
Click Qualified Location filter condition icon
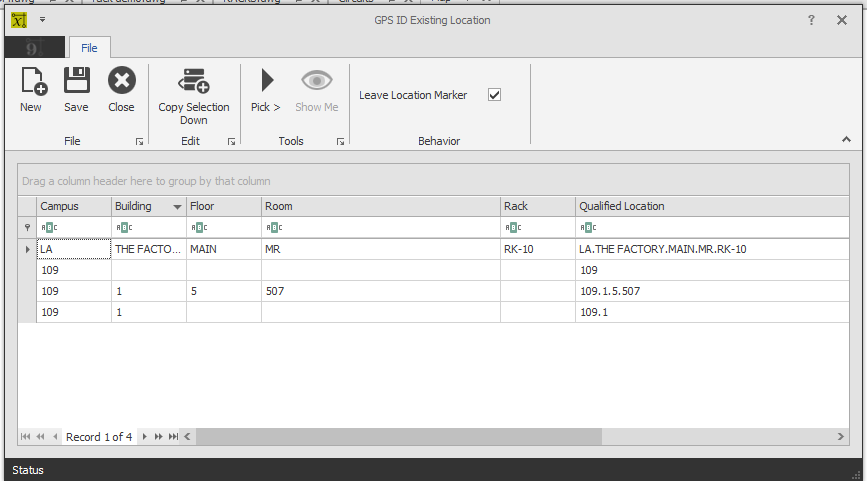[x=588, y=227]
